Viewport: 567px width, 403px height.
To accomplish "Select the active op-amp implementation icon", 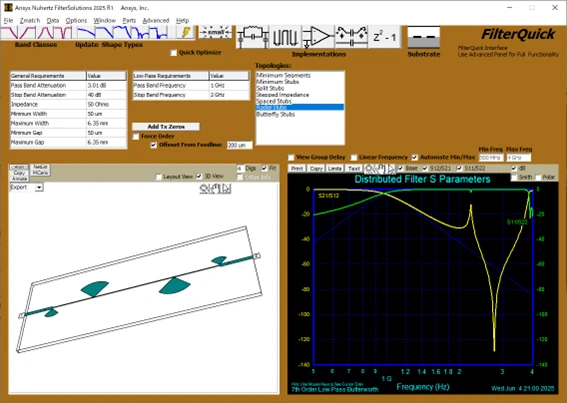I will 318,37.
